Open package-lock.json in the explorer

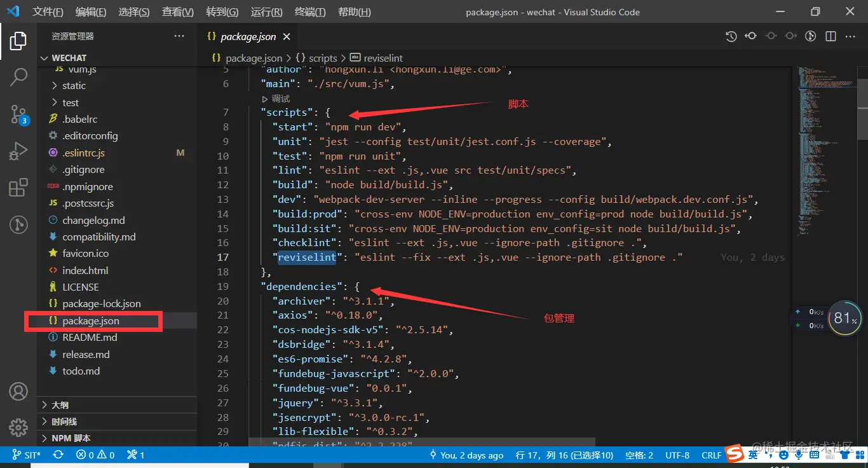pos(117,303)
